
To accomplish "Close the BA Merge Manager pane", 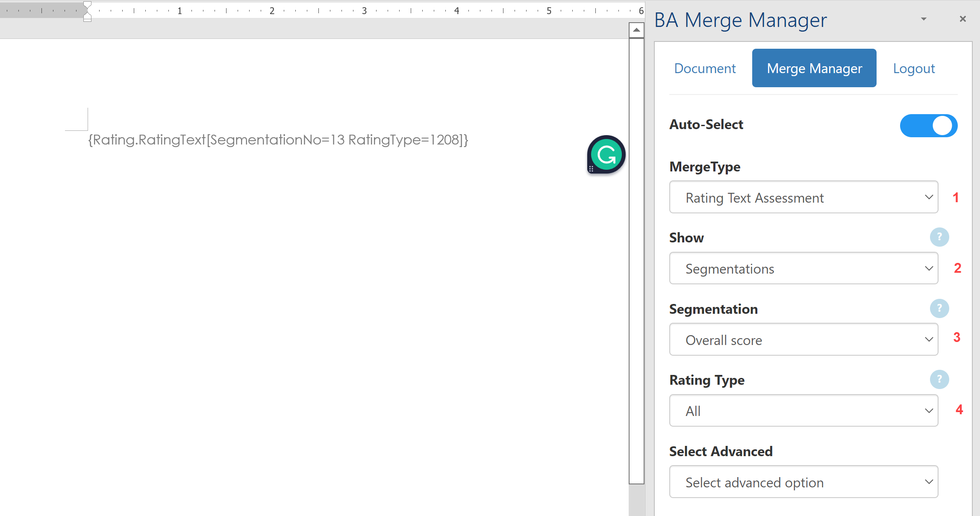I will [x=962, y=19].
